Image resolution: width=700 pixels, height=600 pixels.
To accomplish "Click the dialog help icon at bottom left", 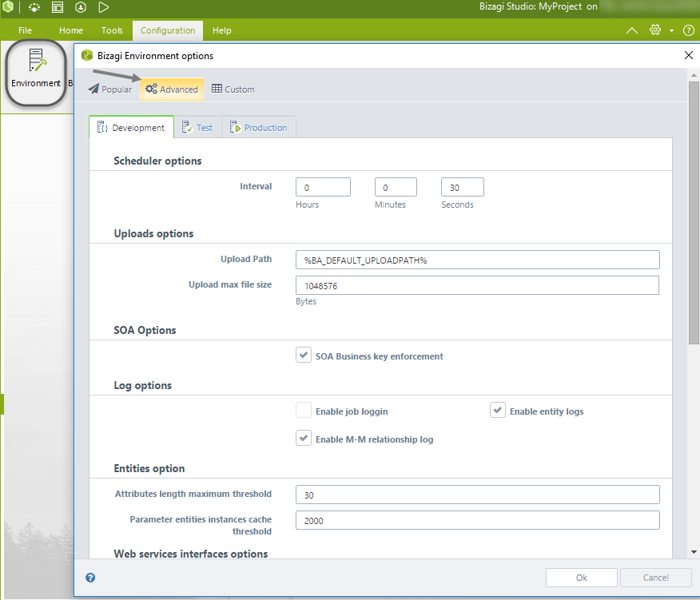I will pos(90,578).
